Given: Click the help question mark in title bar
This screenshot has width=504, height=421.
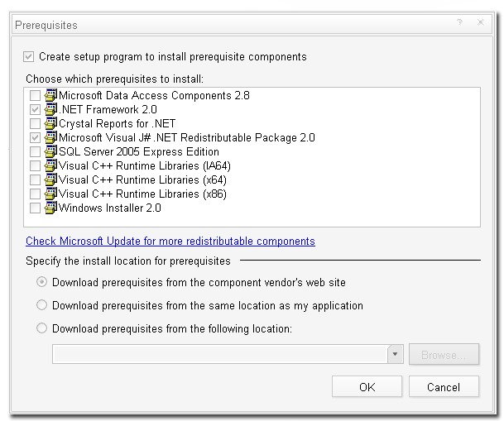Looking at the screenshot, I should pyautogui.click(x=459, y=22).
